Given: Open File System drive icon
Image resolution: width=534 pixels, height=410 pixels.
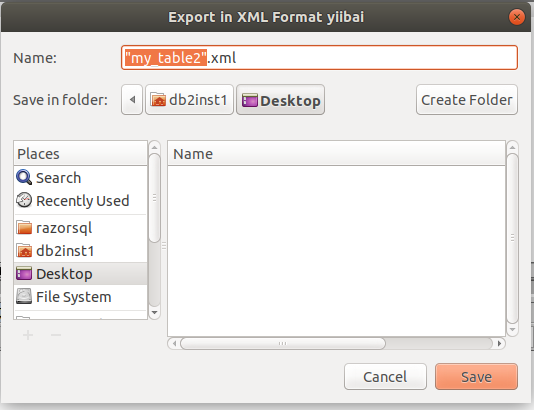Looking at the screenshot, I should pos(24,297).
